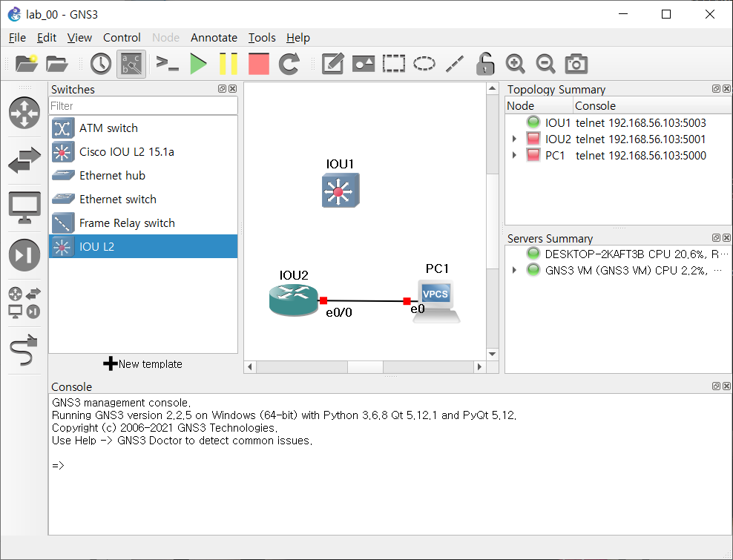Select IOU1 row in Topology Summary
This screenshot has width=733, height=560.
619,123
